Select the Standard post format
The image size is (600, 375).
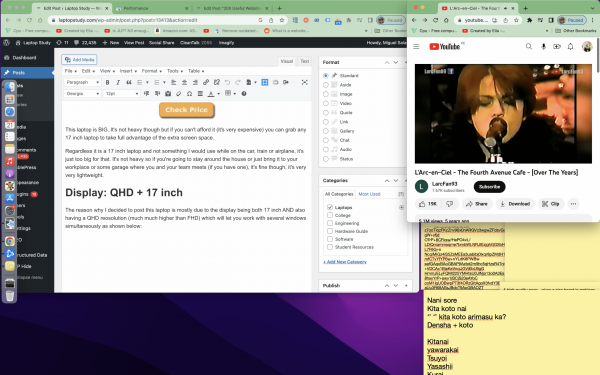coord(326,76)
